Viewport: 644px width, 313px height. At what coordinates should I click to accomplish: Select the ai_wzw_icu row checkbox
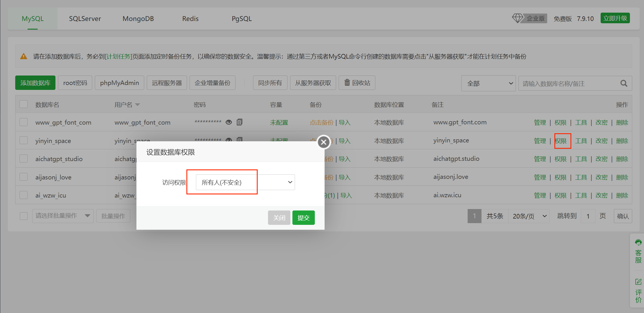[x=24, y=195]
